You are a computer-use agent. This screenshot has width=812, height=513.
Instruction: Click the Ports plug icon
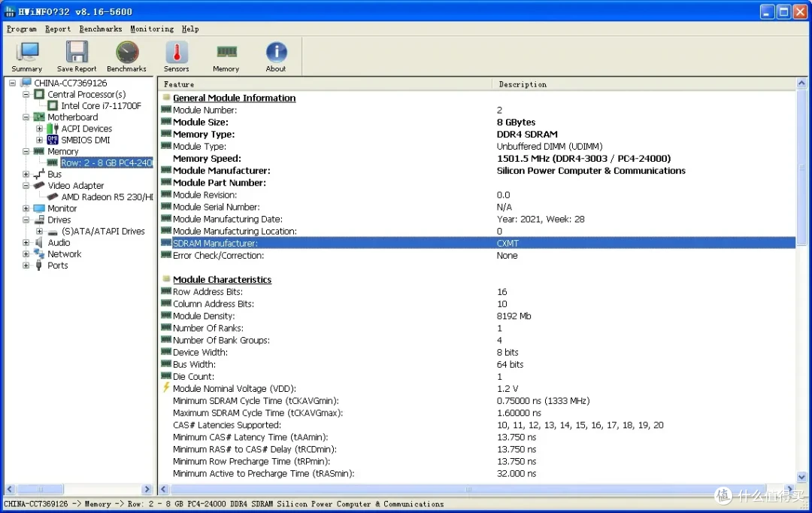[39, 265]
